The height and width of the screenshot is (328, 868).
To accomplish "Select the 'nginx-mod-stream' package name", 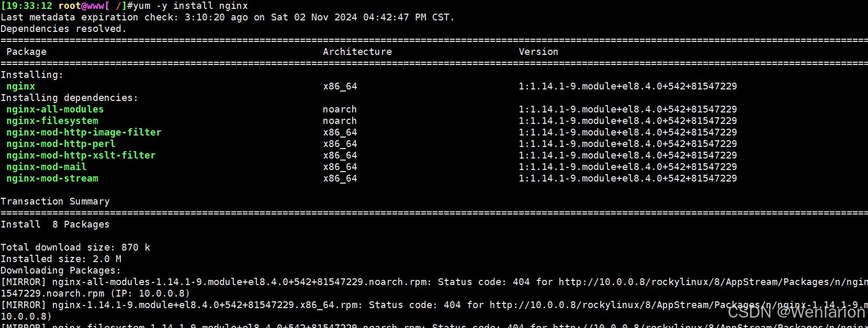I will pyautogui.click(x=52, y=178).
